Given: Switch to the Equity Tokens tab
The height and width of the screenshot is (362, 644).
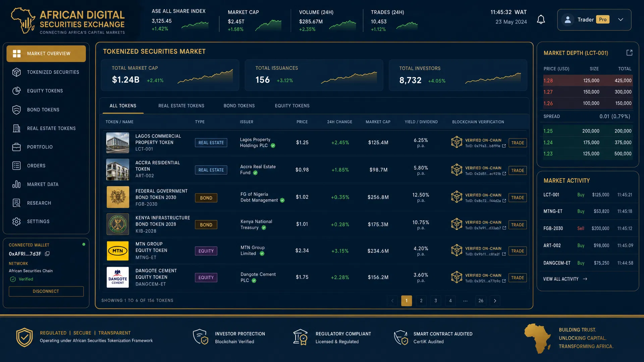Looking at the screenshot, I should (292, 106).
